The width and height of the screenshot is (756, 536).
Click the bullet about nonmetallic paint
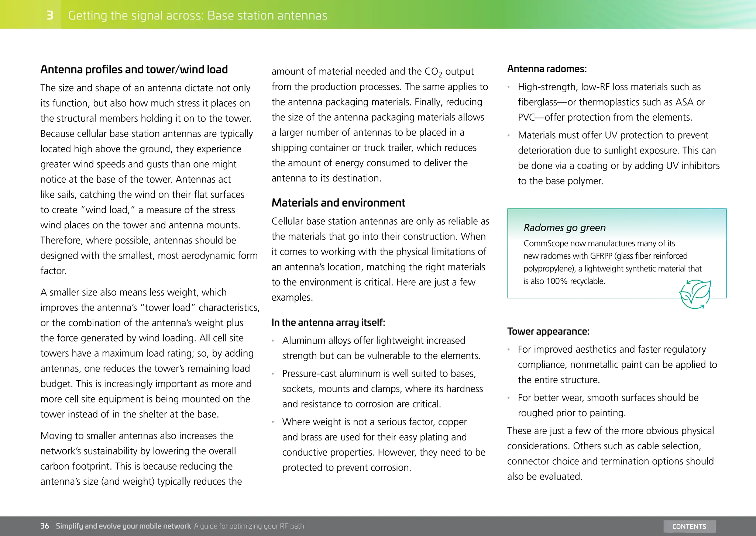[617, 364]
